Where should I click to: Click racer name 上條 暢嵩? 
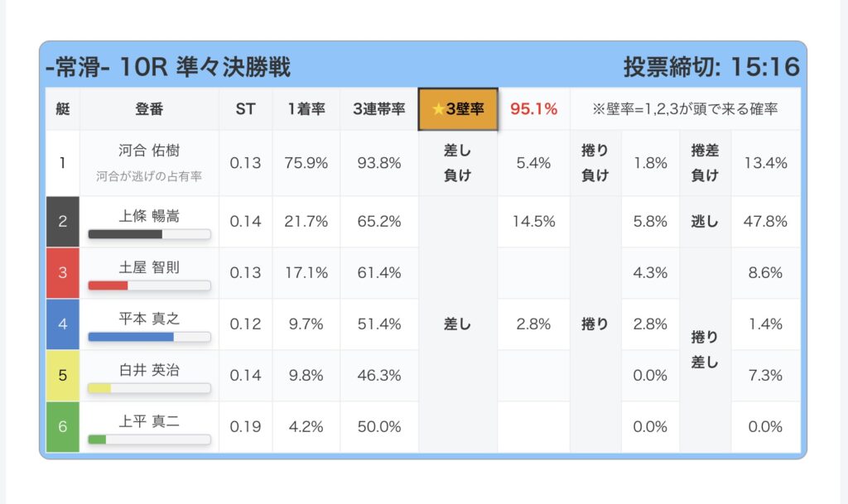(149, 216)
